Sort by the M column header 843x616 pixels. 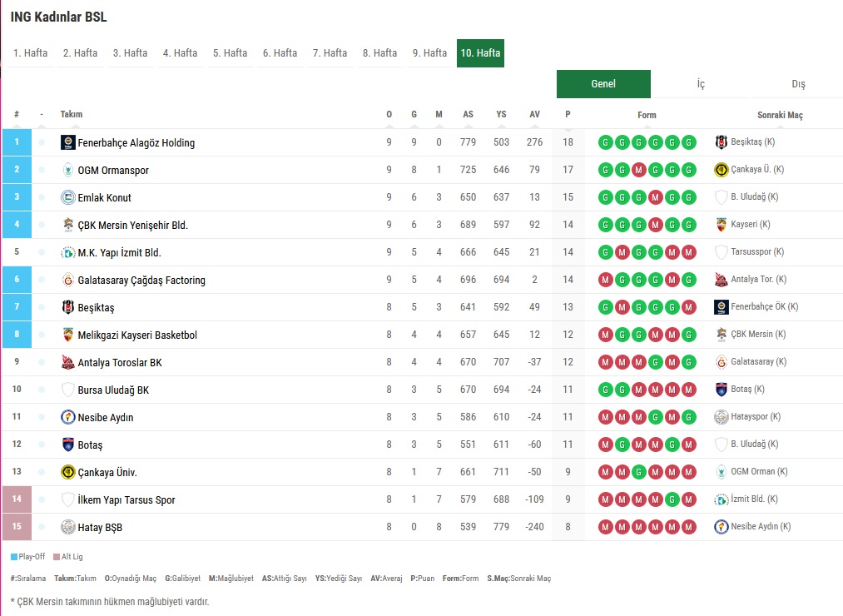(439, 114)
